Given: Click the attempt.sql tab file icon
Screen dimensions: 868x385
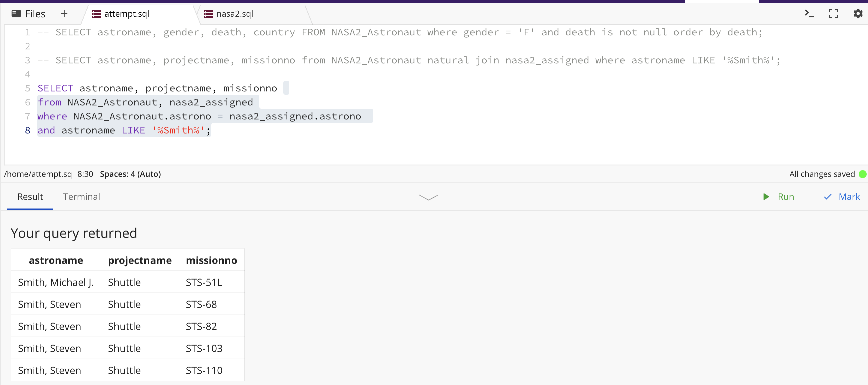Looking at the screenshot, I should point(97,14).
